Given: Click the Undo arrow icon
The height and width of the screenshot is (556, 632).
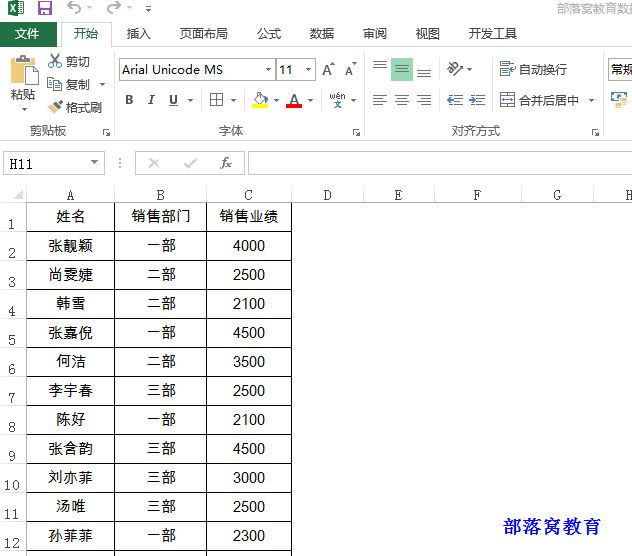Looking at the screenshot, I should 74,8.
